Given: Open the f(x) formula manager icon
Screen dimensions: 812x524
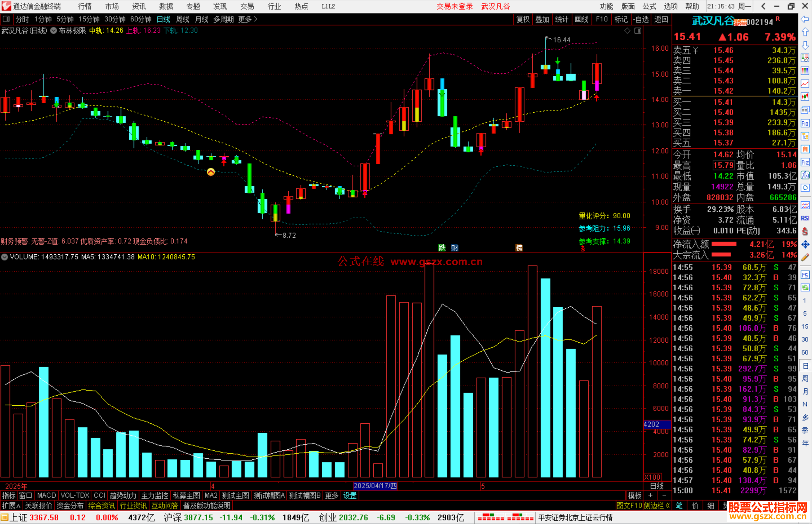Looking at the screenshot, I should click(805, 175).
